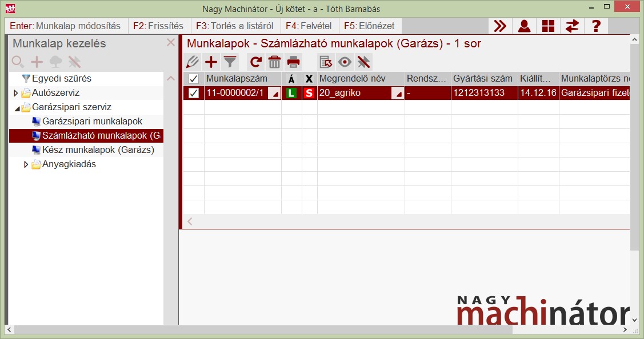Toggle the select-all checkbox in table header
This screenshot has height=339, width=644.
click(x=194, y=79)
